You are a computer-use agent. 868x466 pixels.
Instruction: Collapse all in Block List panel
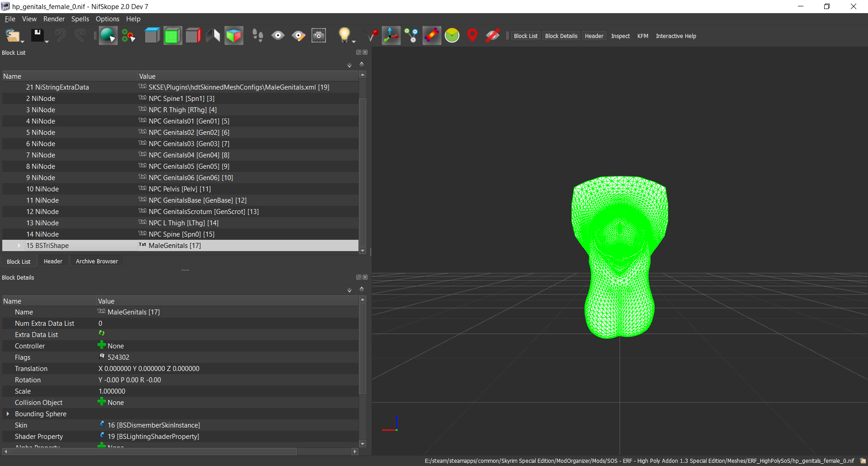362,64
